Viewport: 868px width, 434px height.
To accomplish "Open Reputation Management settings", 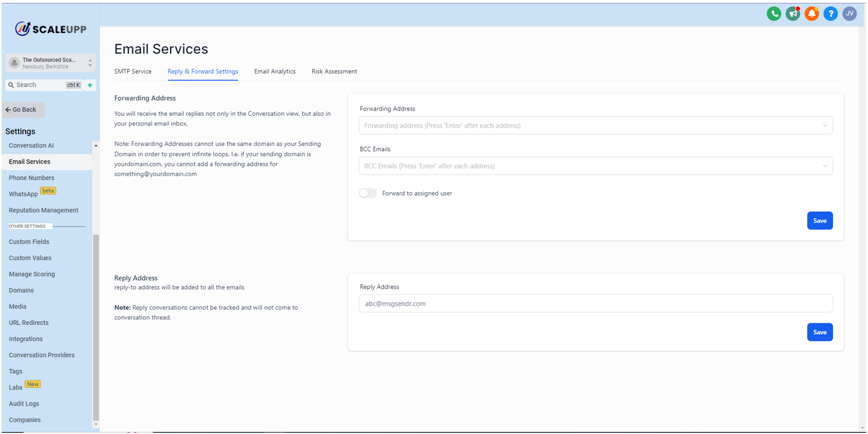I will click(44, 210).
